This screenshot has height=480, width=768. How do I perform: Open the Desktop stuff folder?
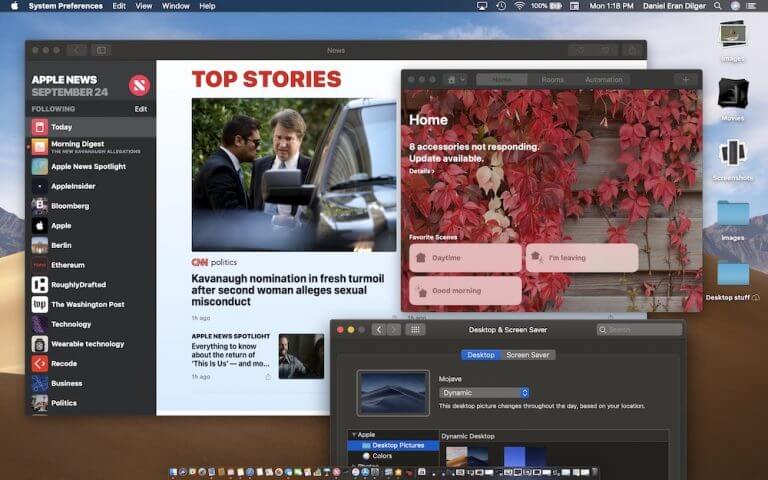point(733,274)
